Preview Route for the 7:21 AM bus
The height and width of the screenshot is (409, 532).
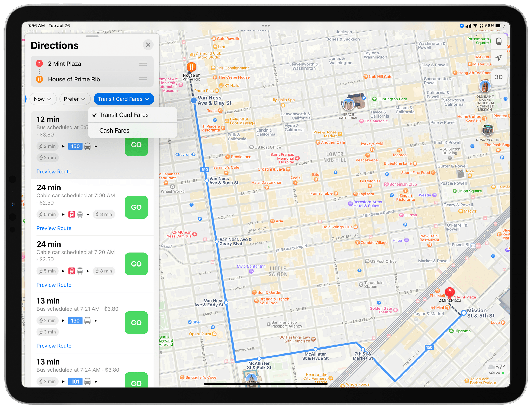pos(54,346)
